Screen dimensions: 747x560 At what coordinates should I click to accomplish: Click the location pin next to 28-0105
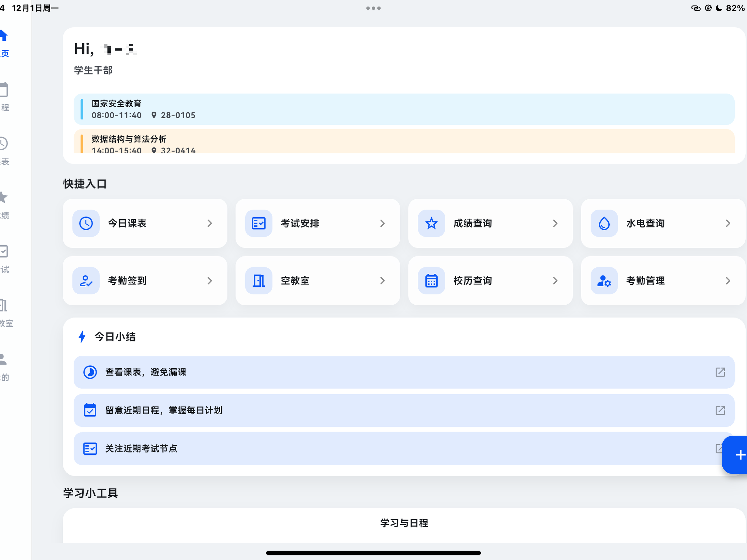pyautogui.click(x=154, y=115)
